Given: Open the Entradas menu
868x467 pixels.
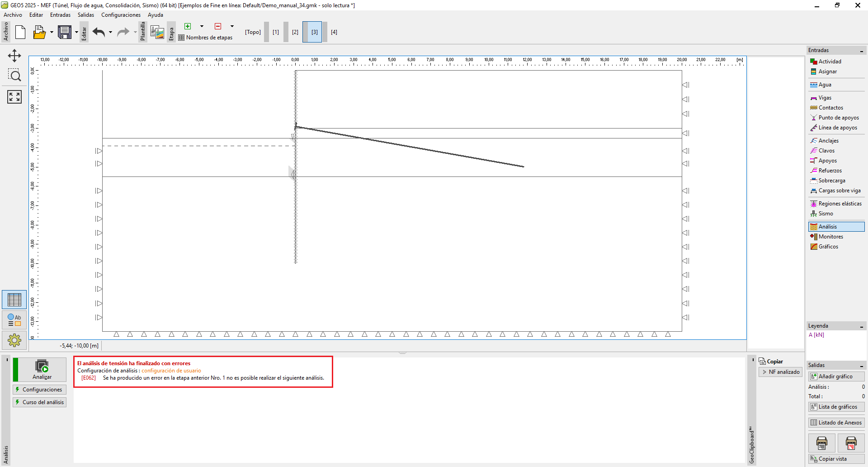Looking at the screenshot, I should (x=60, y=15).
